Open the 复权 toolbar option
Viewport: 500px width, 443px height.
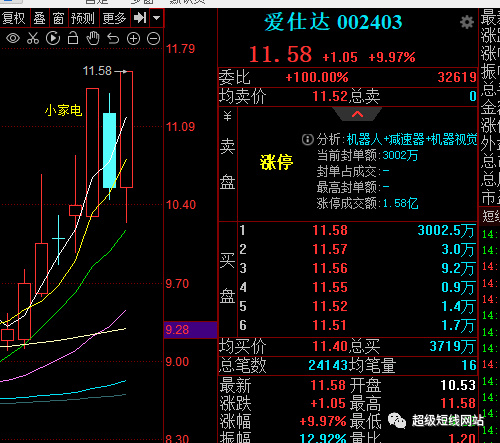[14, 18]
